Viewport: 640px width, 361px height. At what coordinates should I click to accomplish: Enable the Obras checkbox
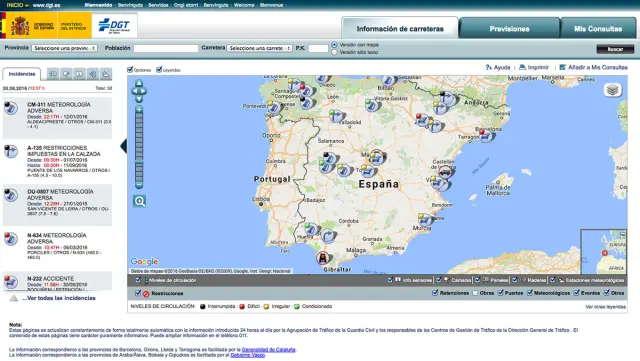tap(475, 293)
